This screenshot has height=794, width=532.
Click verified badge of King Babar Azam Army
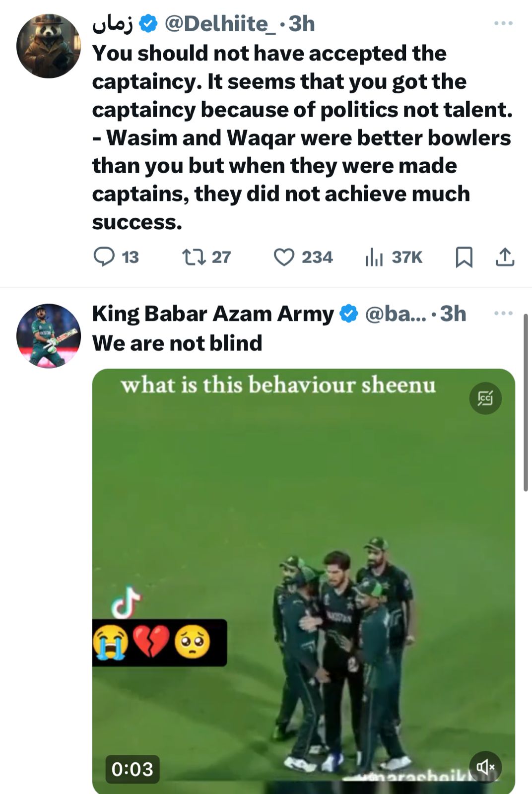(x=349, y=314)
